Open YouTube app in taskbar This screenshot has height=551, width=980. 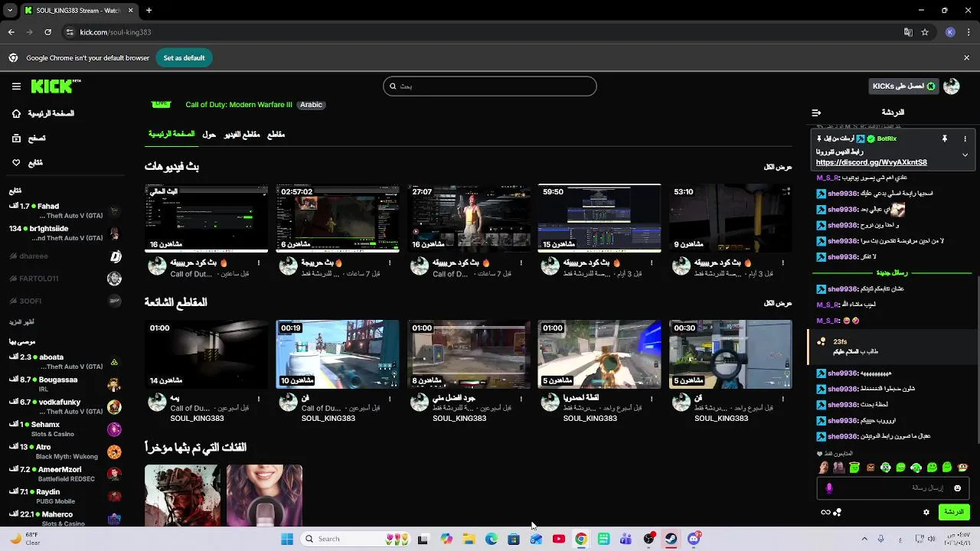click(558, 539)
